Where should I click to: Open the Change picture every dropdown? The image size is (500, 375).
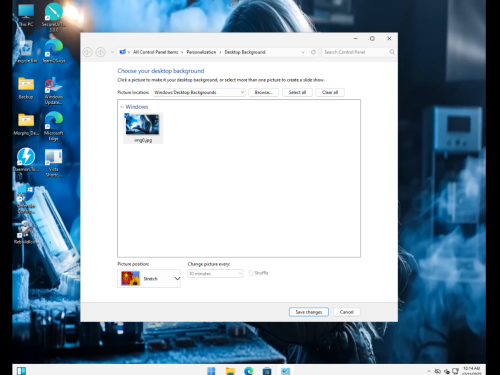coord(215,273)
